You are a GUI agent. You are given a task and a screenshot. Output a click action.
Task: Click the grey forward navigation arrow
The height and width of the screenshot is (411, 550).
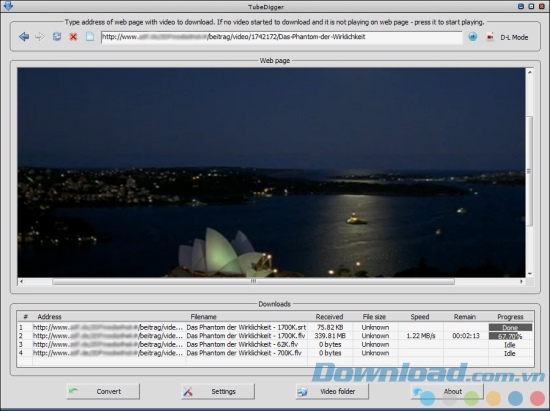(40, 36)
